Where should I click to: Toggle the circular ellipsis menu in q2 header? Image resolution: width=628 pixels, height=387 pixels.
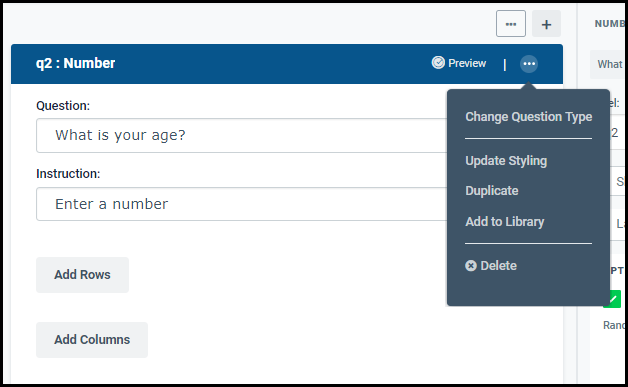[529, 64]
